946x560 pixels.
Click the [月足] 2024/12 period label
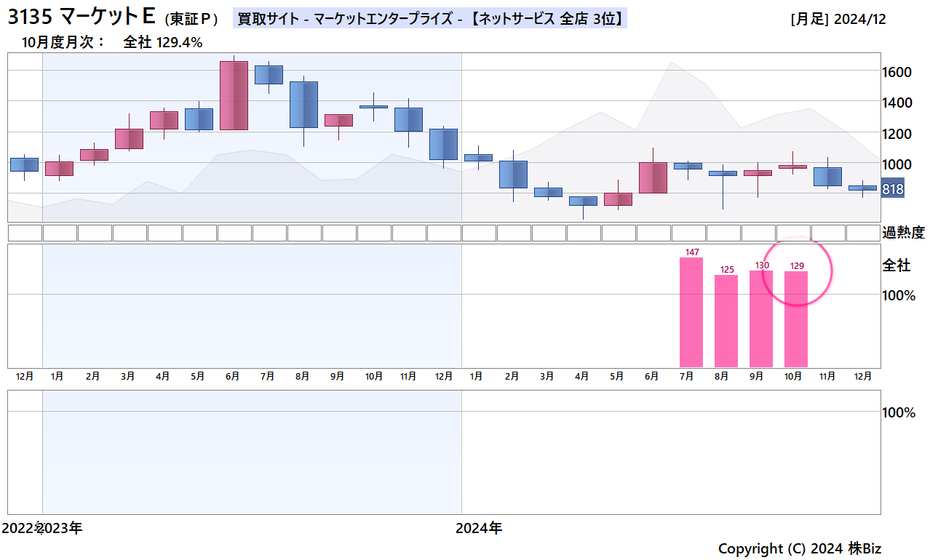click(838, 20)
